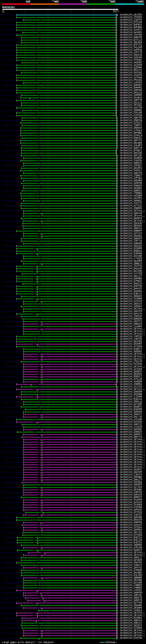Screen dimensions: 146x644
Task: Select the UniRef100_Q8II61 label
Action: (131, 532)
